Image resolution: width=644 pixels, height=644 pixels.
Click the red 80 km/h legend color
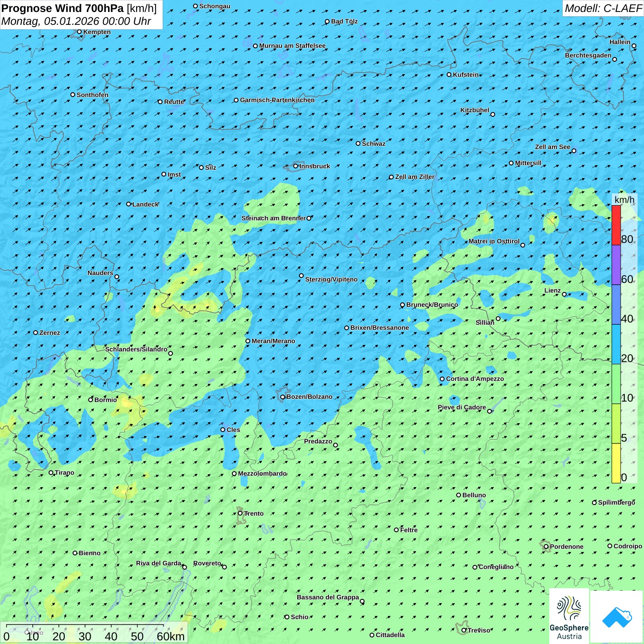616,225
